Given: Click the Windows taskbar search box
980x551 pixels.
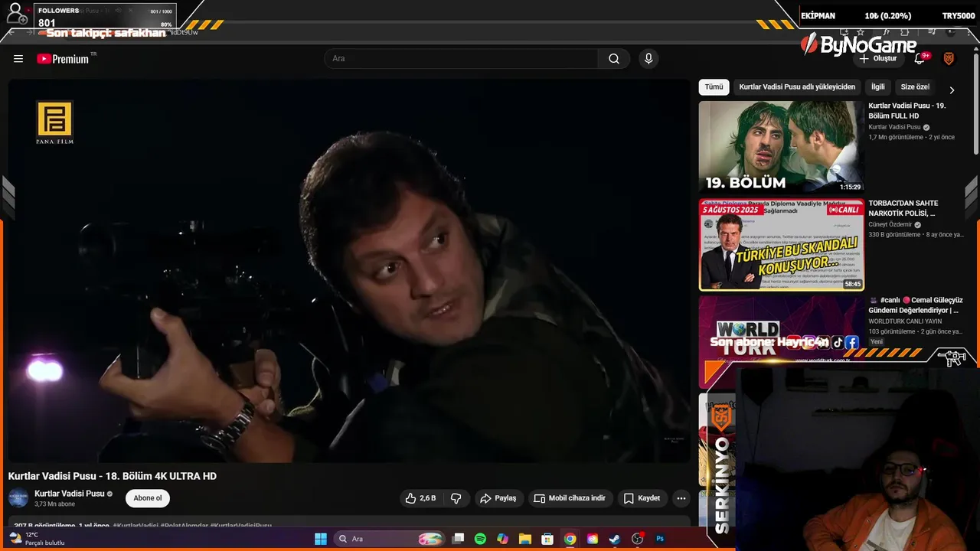Looking at the screenshot, I should pyautogui.click(x=390, y=539).
